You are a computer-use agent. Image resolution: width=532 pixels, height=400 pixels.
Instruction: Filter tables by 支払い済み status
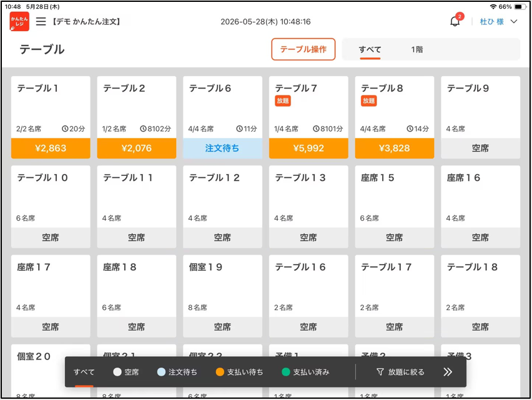[x=306, y=372]
